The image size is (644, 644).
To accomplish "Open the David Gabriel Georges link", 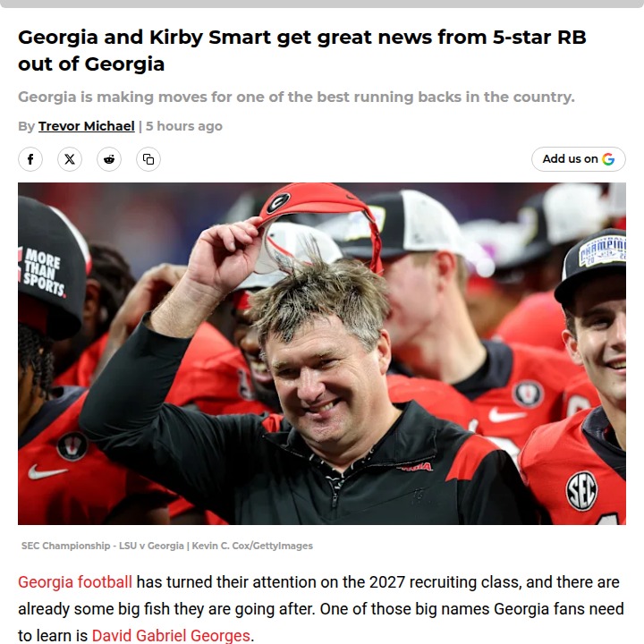I will point(171,635).
